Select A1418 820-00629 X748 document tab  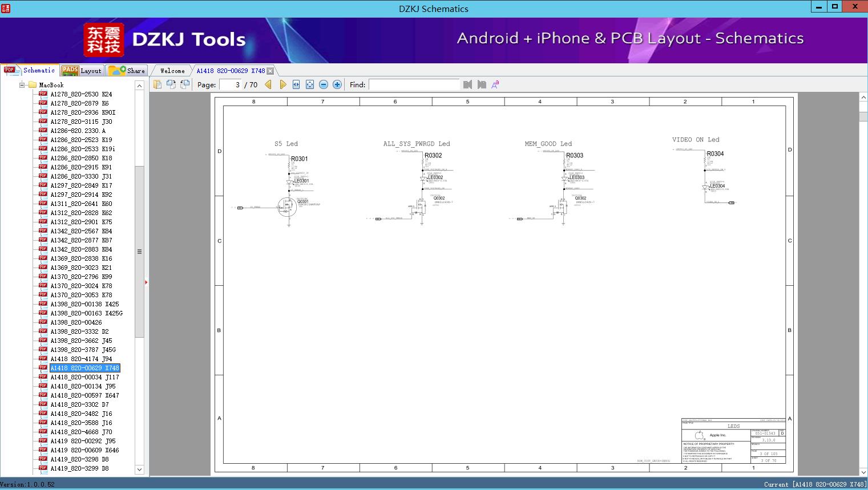point(231,71)
